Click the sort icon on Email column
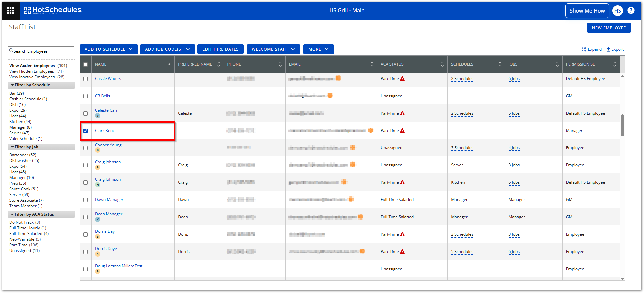Viewport: 644px width, 293px height. (x=372, y=64)
